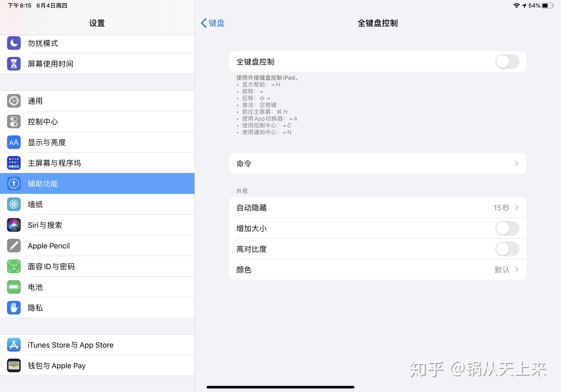Tap the Accessibility figure icon
Screen dimensions: 561x392
click(14, 184)
